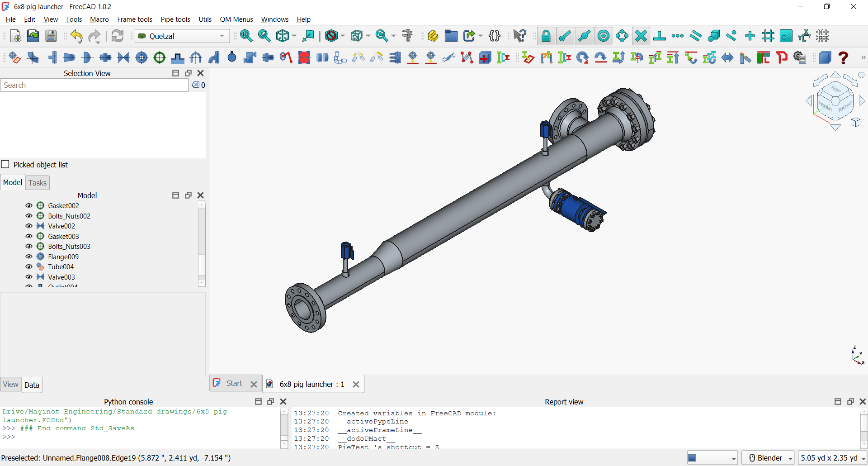
Task: Enable the Picked object list checkbox
Action: click(x=5, y=164)
